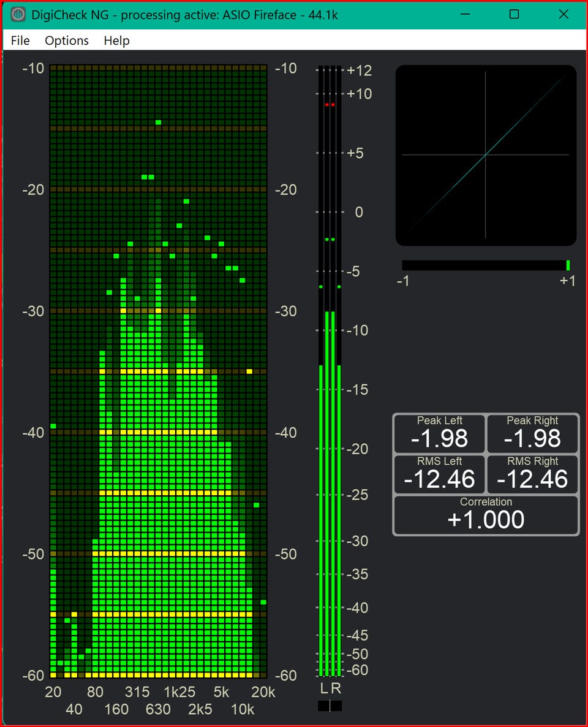Click the 0 dB mark on level meter scale

pos(359,212)
